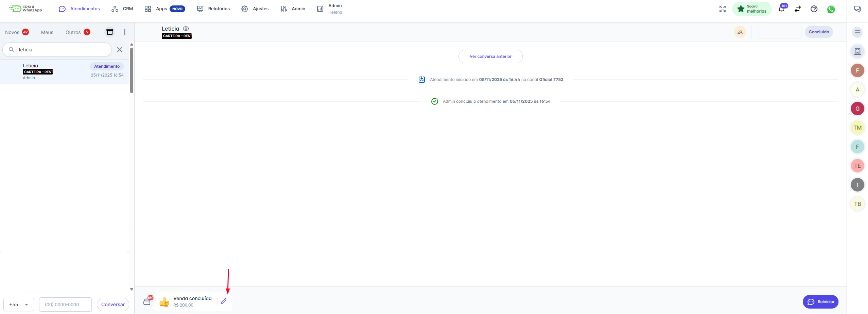
Task: Switch to the Novos tab
Action: 12,32
